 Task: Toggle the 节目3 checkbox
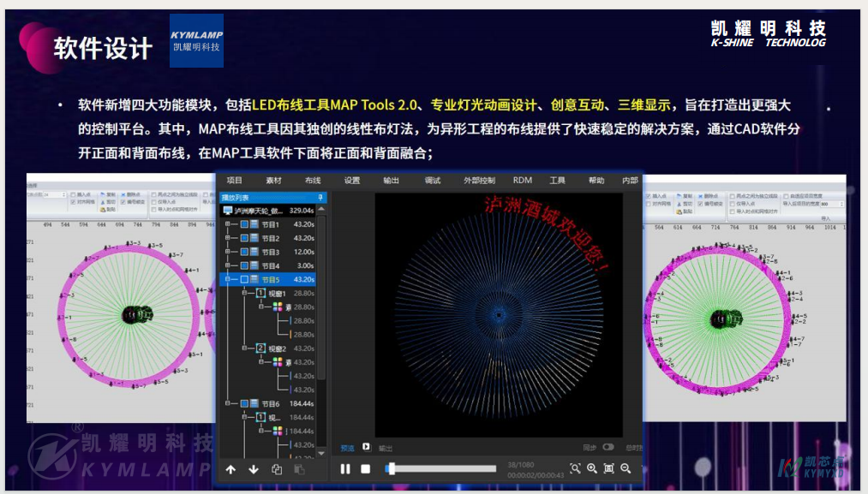tap(244, 253)
